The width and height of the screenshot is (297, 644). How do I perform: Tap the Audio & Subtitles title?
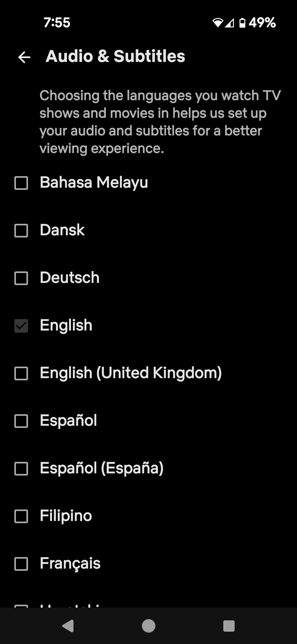pyautogui.click(x=116, y=56)
